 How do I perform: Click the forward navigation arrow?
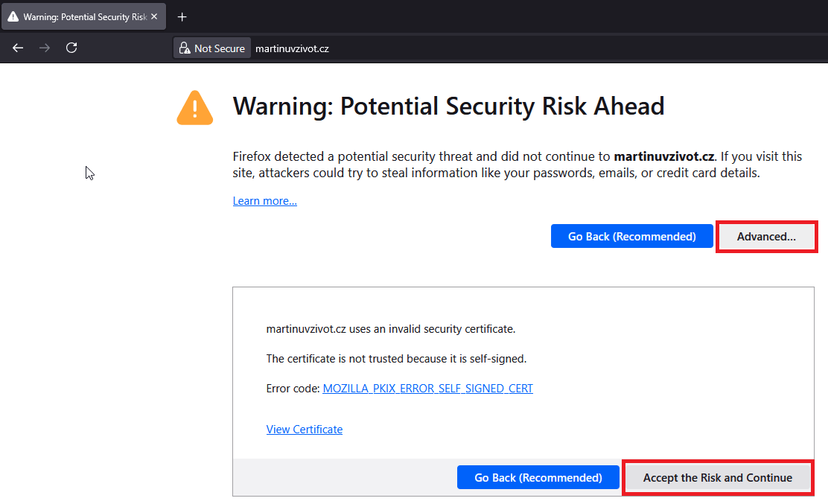(44, 48)
